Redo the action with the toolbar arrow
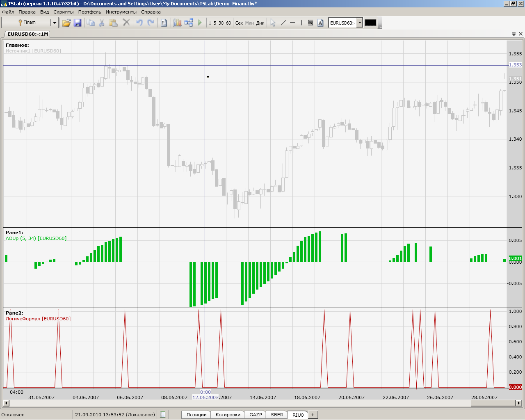525x420 pixels. tap(151, 23)
